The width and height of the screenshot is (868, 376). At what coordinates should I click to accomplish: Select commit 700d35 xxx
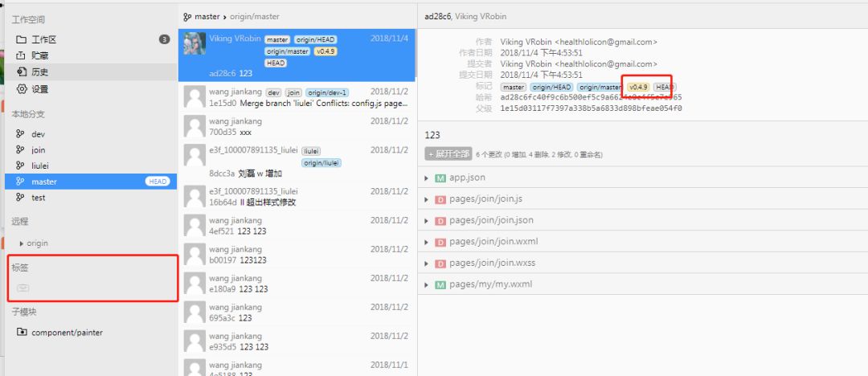tap(297, 126)
